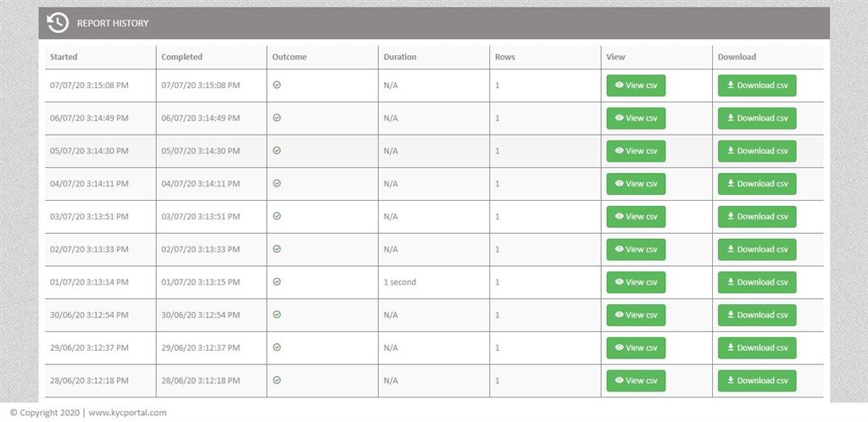Download csv for the 07/07/20 report
Screen dimensions: 868x422
pos(757,86)
